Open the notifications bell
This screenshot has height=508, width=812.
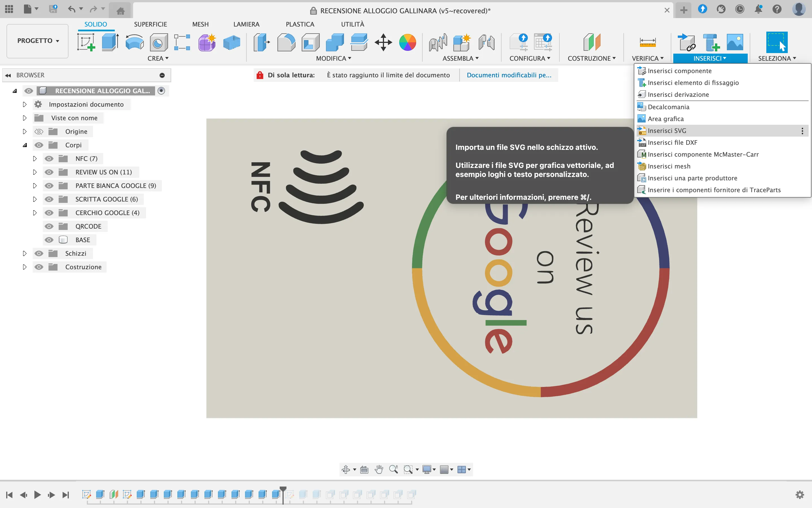click(758, 9)
